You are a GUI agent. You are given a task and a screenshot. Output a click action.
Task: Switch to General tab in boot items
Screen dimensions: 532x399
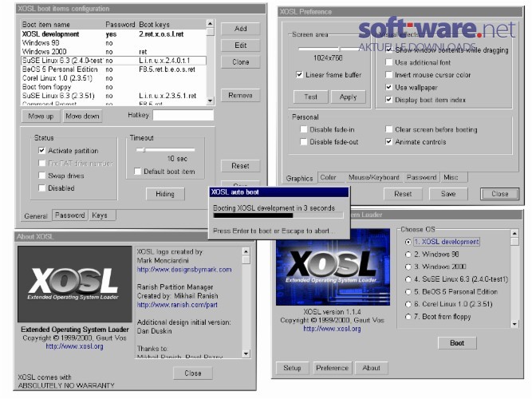(36, 216)
